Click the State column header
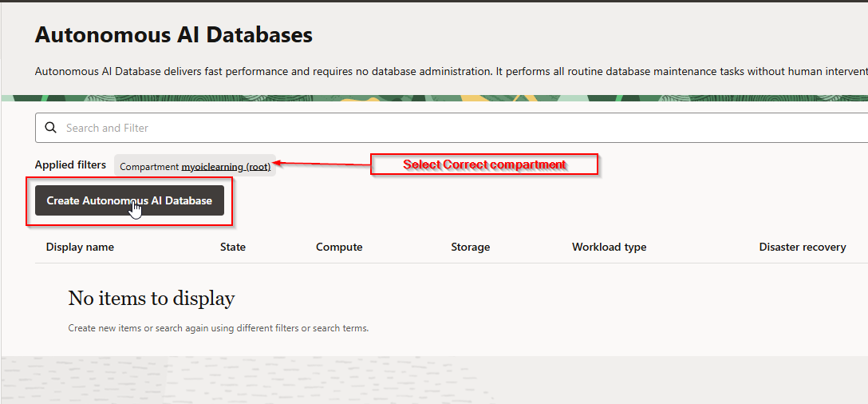 pyautogui.click(x=233, y=248)
